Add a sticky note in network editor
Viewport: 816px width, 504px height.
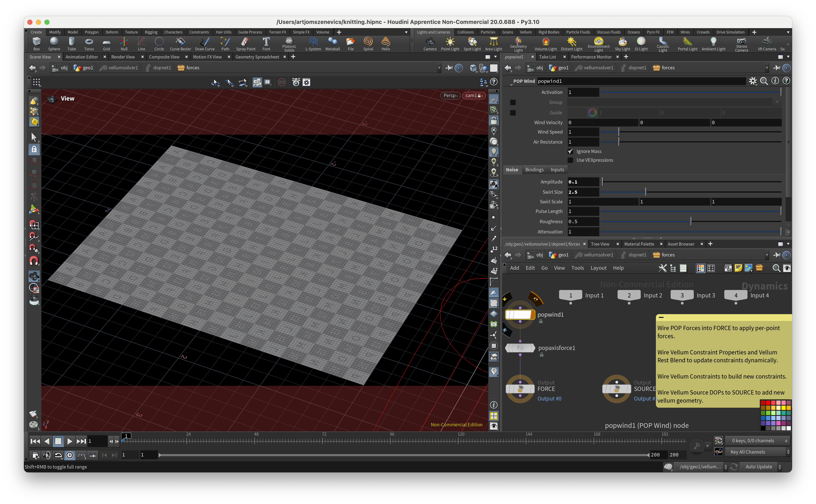(738, 268)
